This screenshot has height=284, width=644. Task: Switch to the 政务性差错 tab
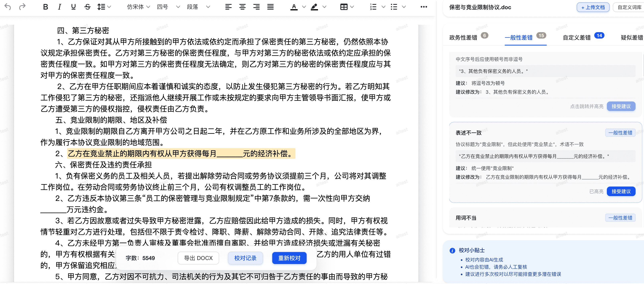coord(463,38)
